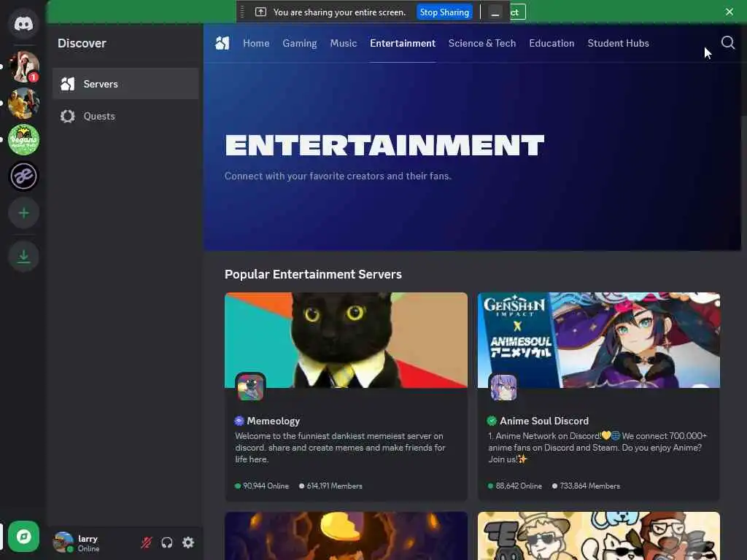Click the page vertical scrollbar
Image resolution: width=747 pixels, height=560 pixels.
[743, 71]
